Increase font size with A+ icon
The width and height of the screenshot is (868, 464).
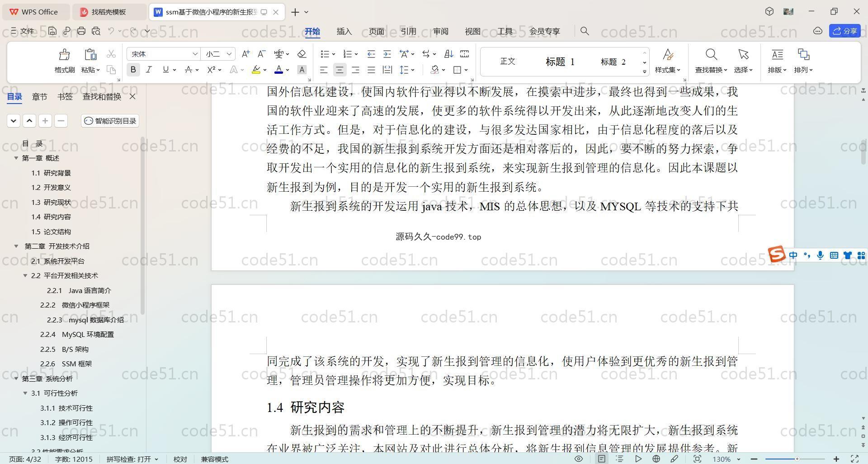pyautogui.click(x=245, y=54)
